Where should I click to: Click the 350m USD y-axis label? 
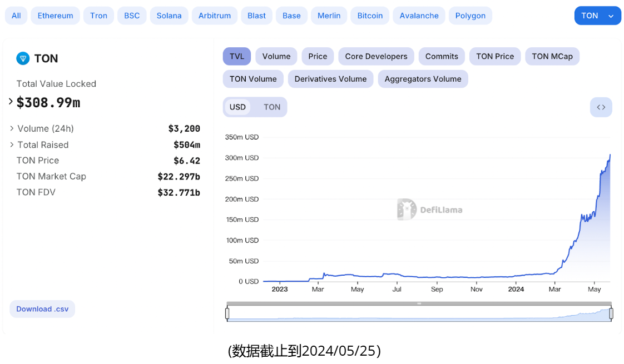pyautogui.click(x=242, y=137)
